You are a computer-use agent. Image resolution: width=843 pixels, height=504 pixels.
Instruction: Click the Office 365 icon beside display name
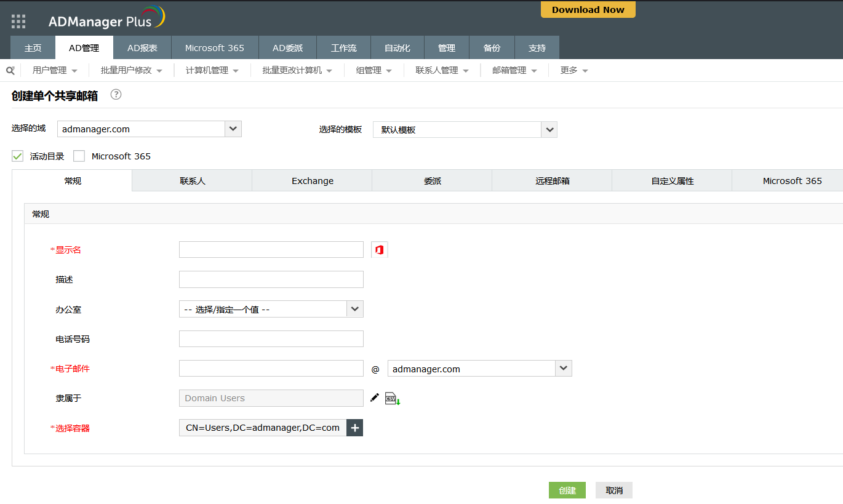(380, 250)
